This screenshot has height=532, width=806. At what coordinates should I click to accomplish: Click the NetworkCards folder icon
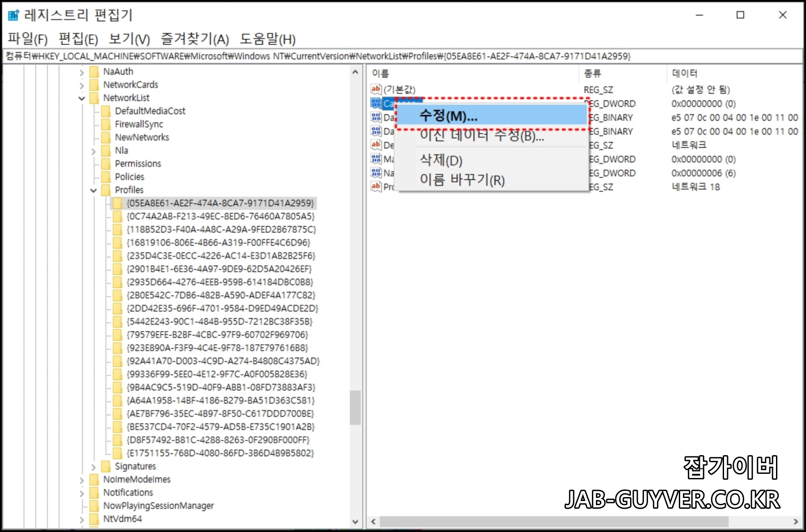(x=94, y=85)
